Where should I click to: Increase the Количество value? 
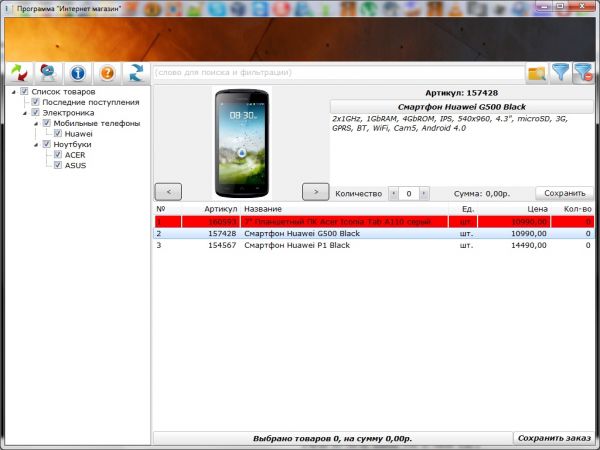click(x=424, y=194)
